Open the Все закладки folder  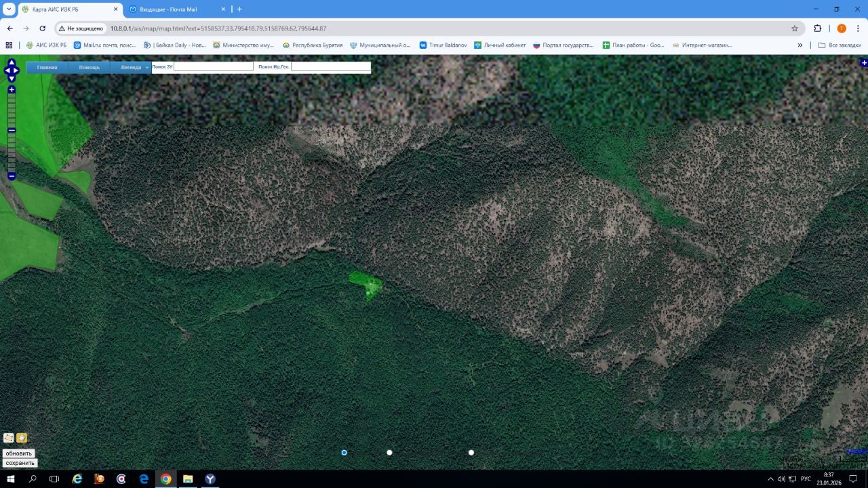coord(840,45)
